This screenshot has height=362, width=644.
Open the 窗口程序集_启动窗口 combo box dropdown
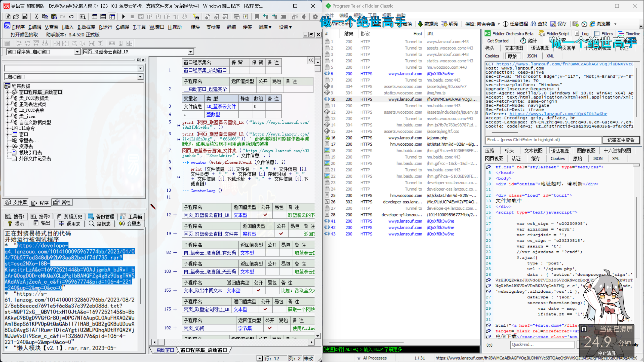click(77, 52)
